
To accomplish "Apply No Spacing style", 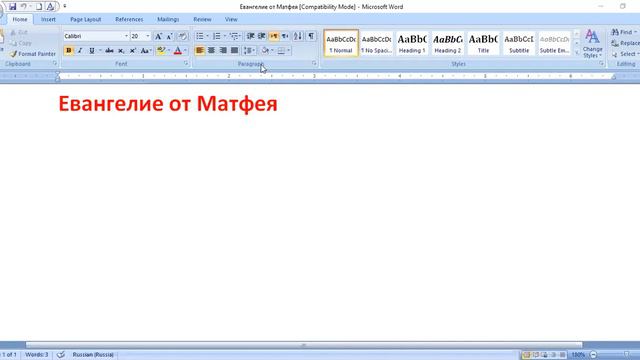I will 376,43.
